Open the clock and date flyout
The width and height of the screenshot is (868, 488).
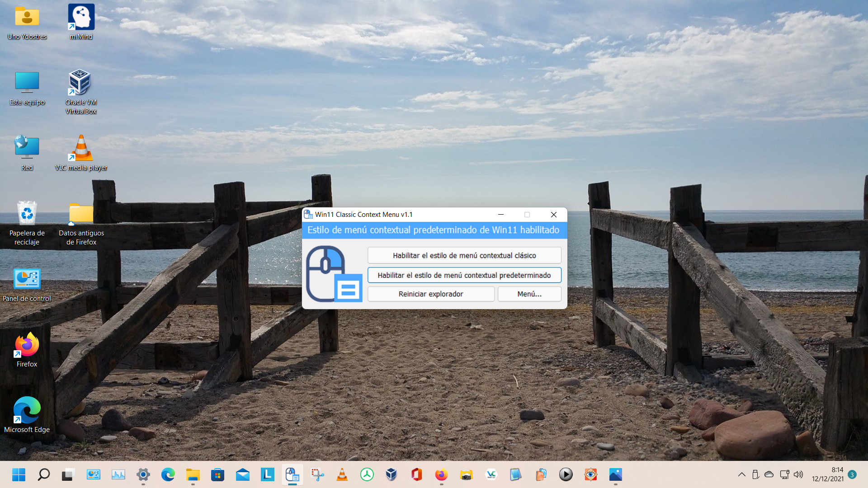(x=827, y=474)
